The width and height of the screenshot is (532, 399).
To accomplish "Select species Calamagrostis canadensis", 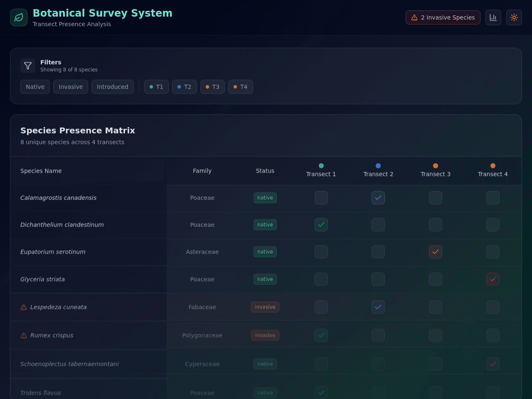I will [x=59, y=198].
